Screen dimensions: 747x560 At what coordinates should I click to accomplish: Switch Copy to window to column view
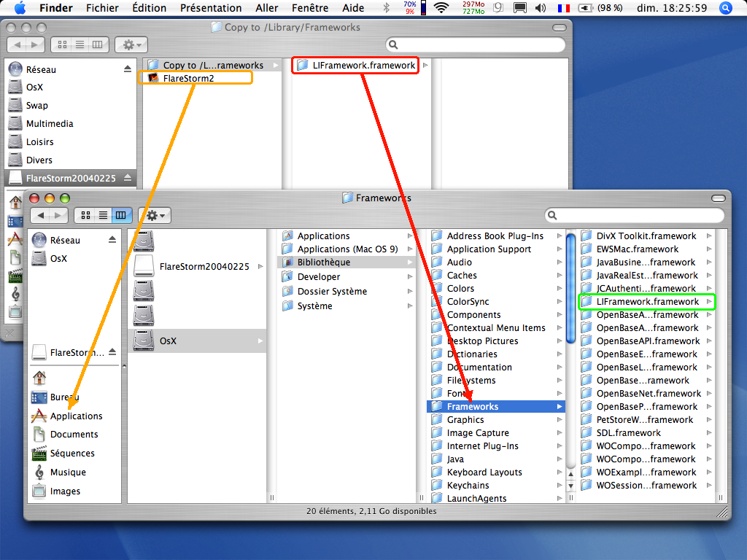point(98,44)
